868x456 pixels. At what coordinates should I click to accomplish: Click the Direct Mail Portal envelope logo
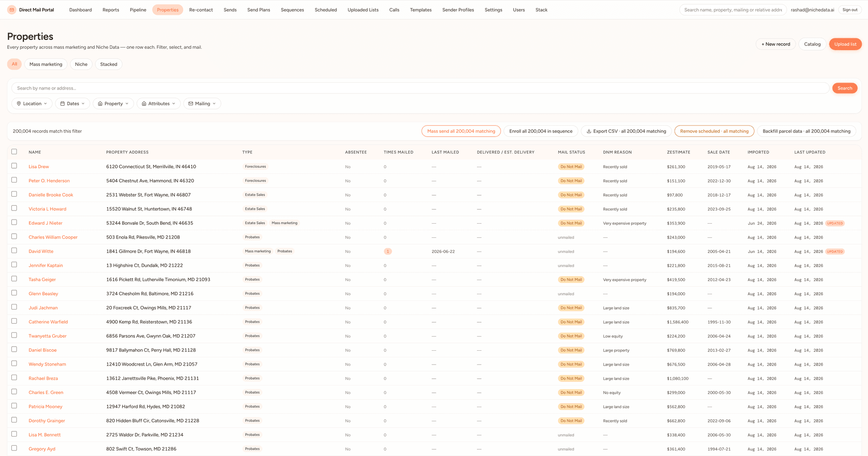click(12, 9)
